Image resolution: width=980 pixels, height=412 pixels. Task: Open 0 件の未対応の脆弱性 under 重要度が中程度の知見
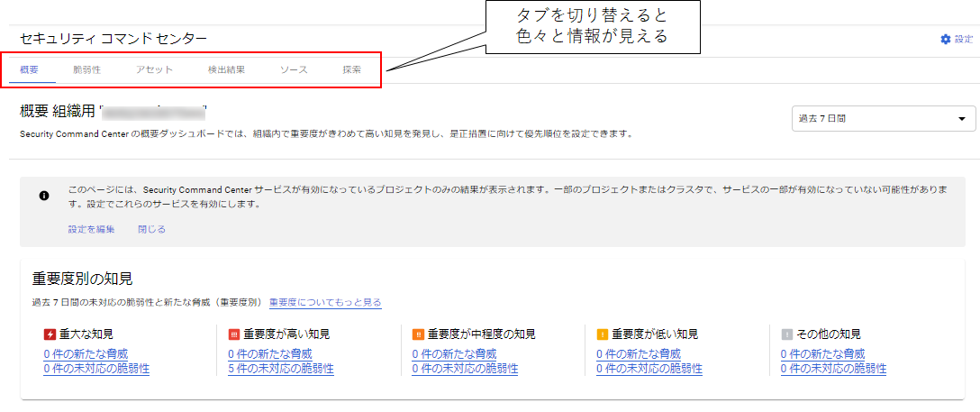[x=465, y=369]
